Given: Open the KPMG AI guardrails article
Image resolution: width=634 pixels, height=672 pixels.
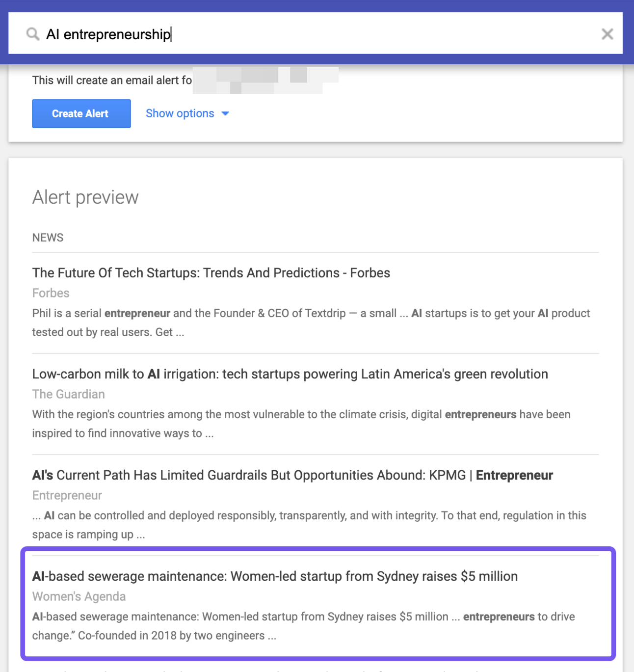Looking at the screenshot, I should pos(292,475).
